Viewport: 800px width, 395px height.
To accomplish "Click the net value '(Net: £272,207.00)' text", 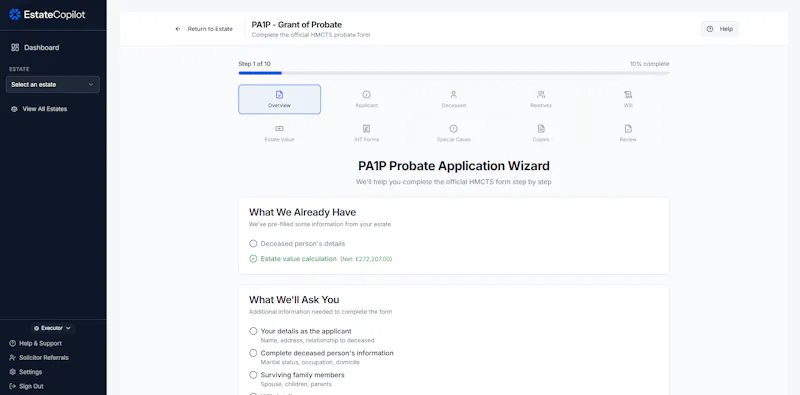I will coord(366,259).
